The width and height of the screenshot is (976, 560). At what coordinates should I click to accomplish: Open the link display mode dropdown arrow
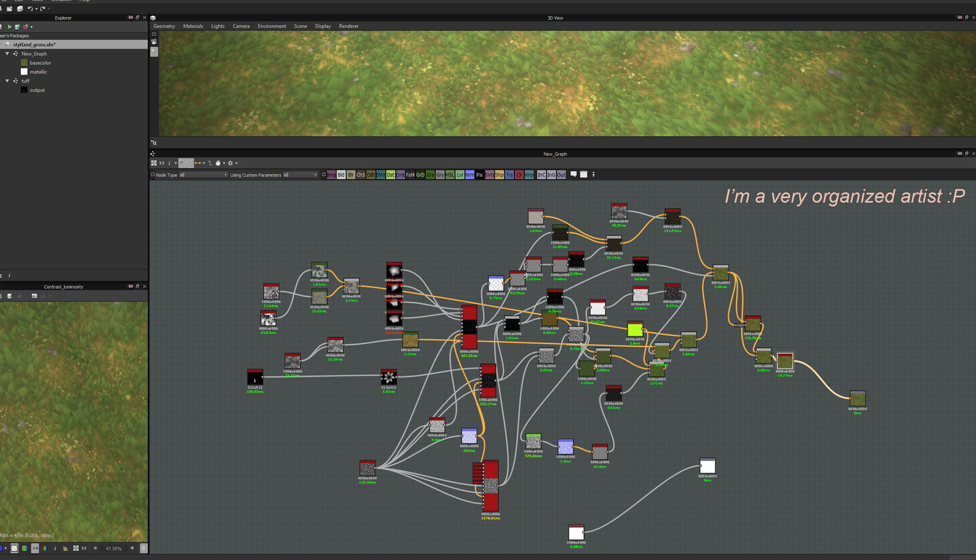pos(204,163)
